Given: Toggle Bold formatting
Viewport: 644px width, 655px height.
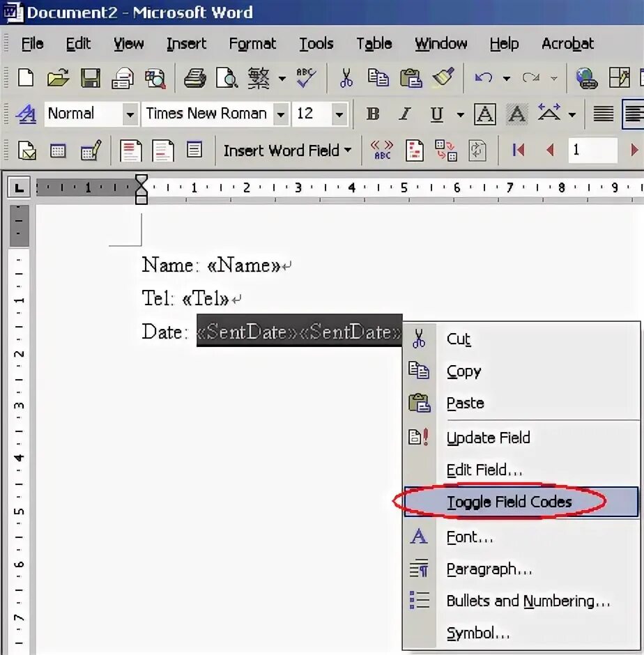Looking at the screenshot, I should pos(373,114).
